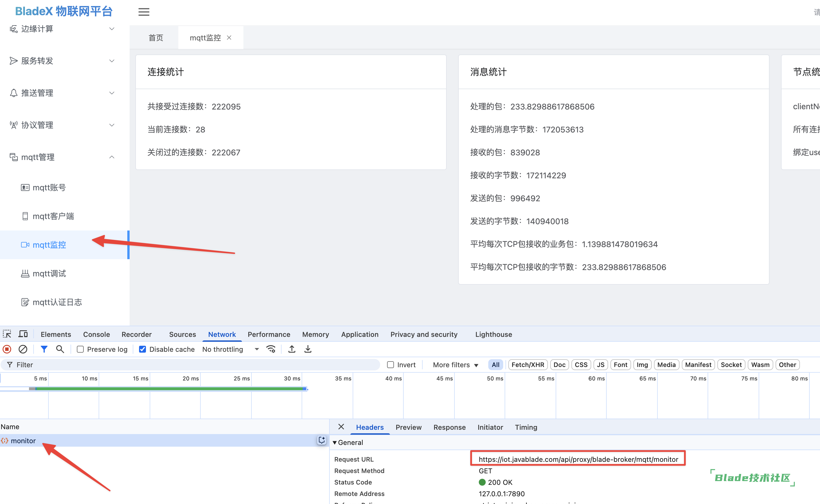Enable the Preserve log checkbox
The width and height of the screenshot is (820, 504).
point(80,349)
